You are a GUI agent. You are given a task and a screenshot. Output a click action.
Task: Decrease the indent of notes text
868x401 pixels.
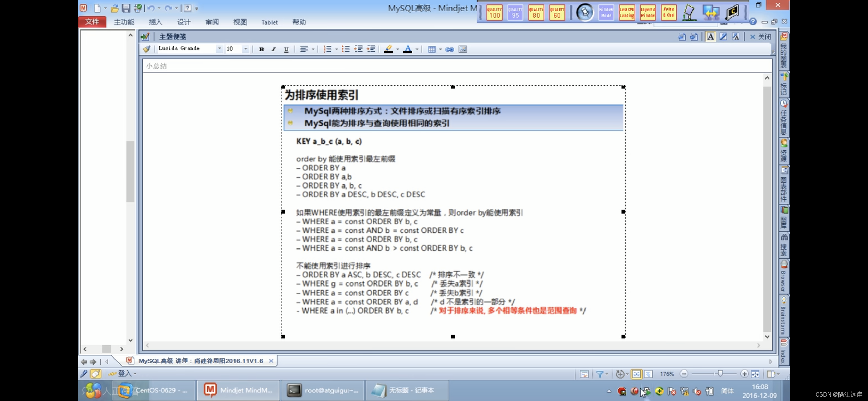point(359,49)
